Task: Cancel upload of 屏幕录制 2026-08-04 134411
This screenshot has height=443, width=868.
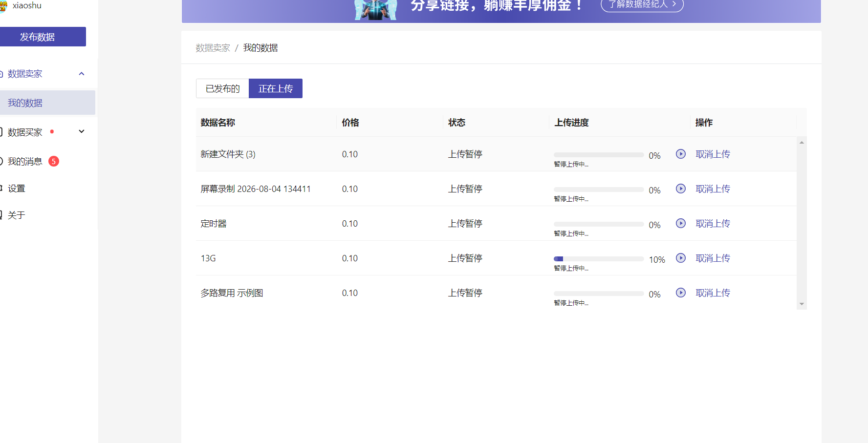Action: pyautogui.click(x=713, y=189)
